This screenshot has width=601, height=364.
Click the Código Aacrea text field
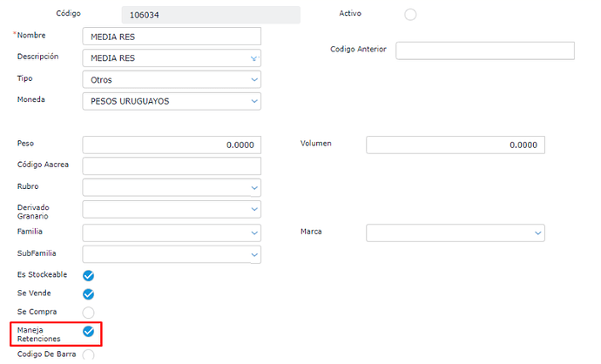click(x=172, y=165)
